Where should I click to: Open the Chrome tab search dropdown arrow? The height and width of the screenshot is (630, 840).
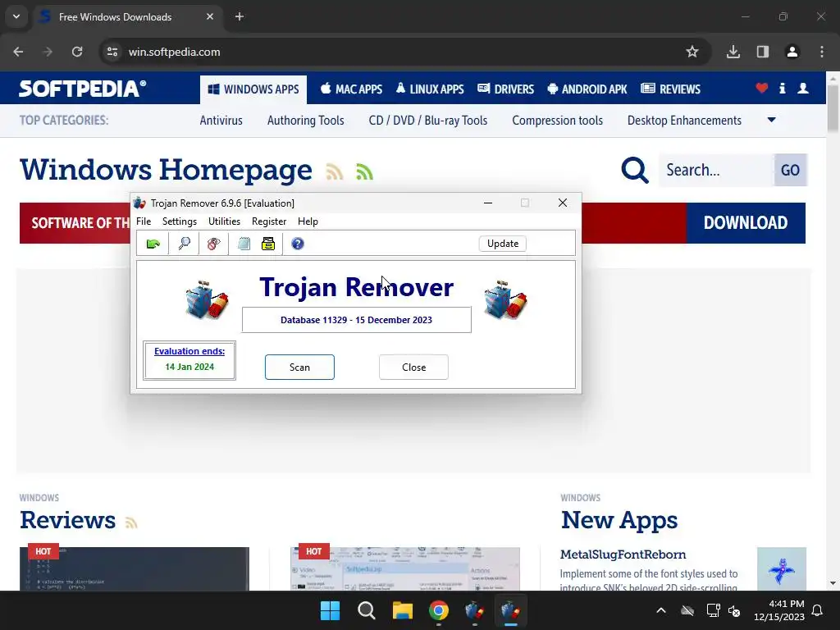[16, 16]
